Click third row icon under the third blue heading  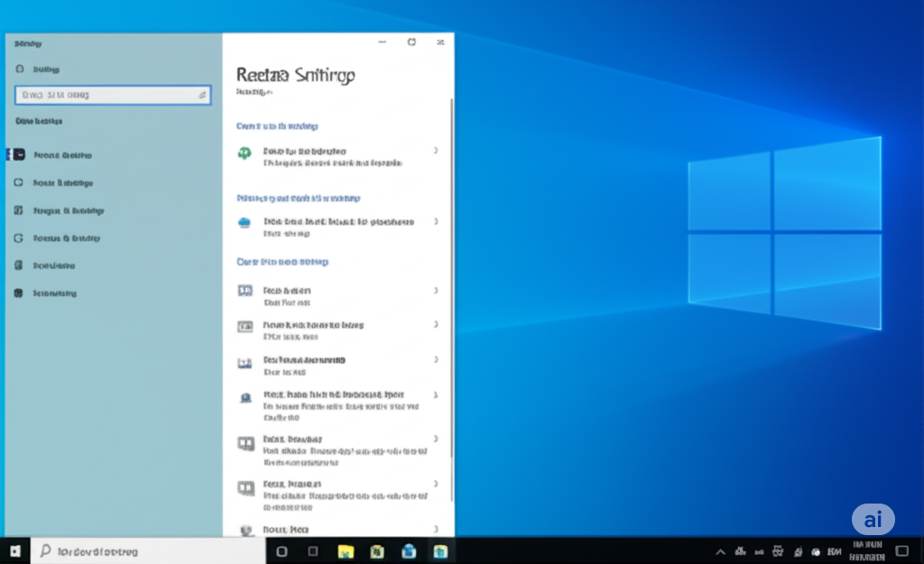(x=245, y=363)
